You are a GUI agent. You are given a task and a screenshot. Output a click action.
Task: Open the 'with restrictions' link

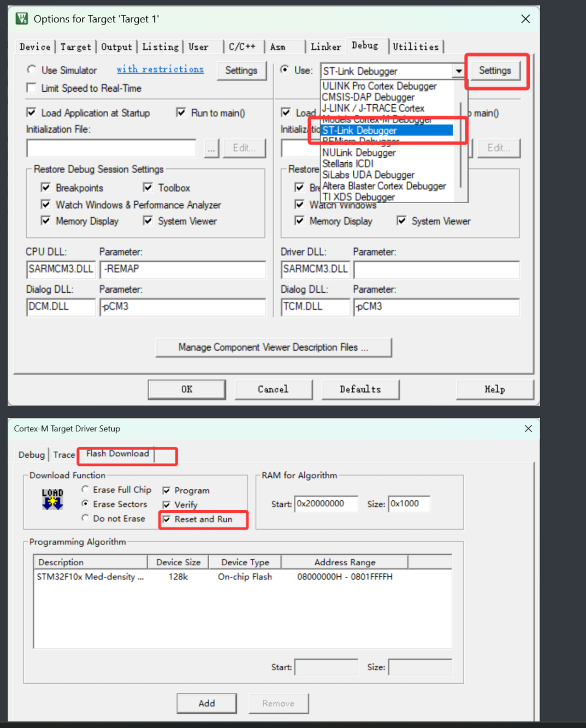pyautogui.click(x=160, y=69)
